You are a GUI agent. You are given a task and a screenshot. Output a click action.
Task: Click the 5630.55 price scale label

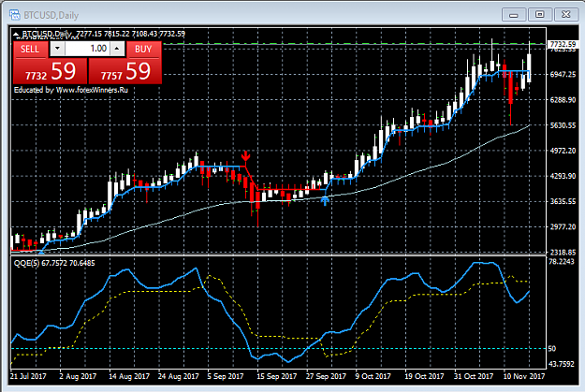coord(563,125)
